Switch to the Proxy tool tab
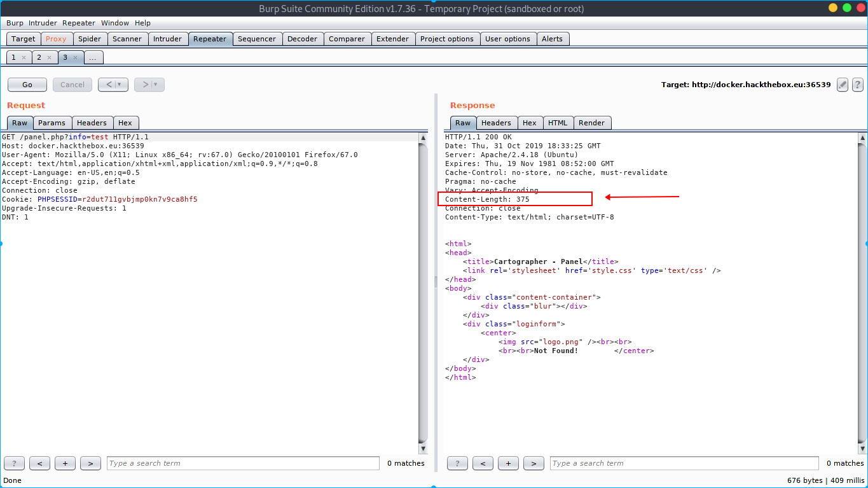Screen dimensions: 868x488 click(x=56, y=39)
